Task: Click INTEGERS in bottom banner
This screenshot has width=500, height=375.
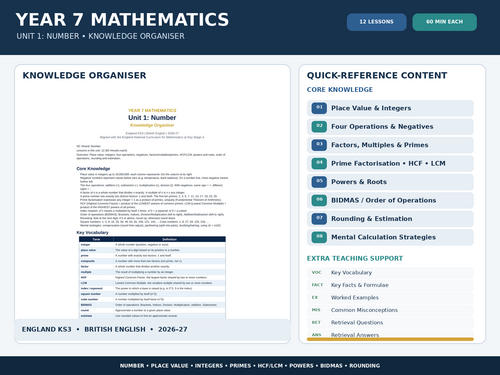Action: pyautogui.click(x=209, y=366)
